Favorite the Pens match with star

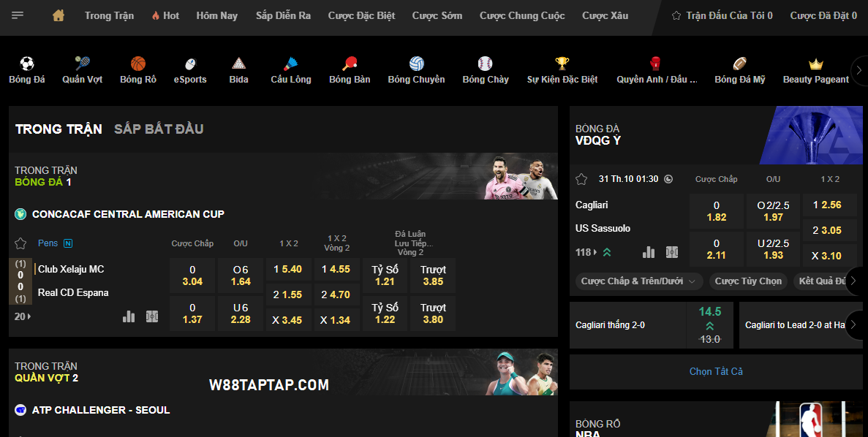tap(20, 243)
